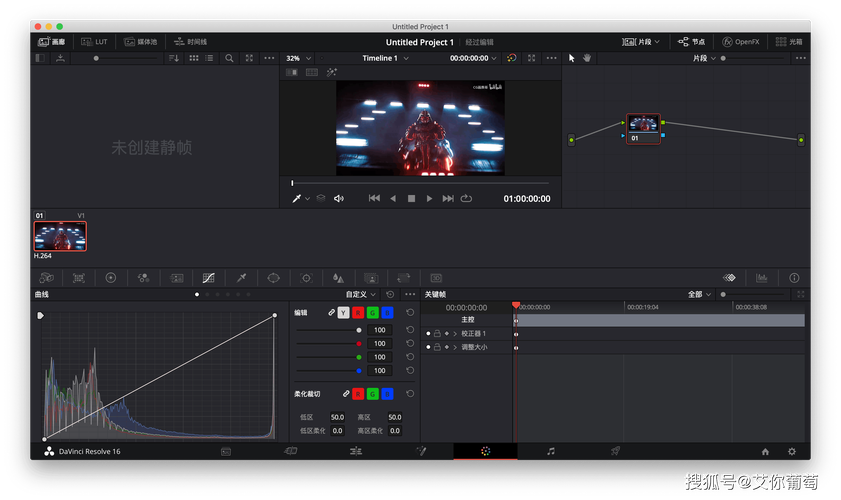
Task: Open the Deliver page rocket icon
Action: tap(615, 452)
